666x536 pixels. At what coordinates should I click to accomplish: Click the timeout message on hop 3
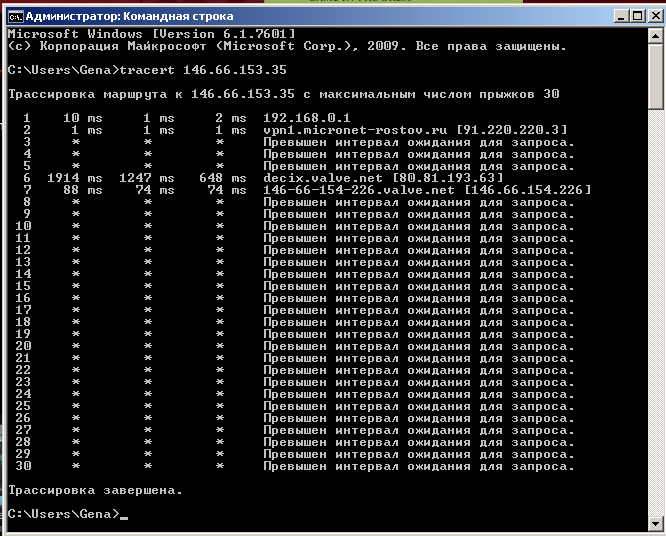(418, 142)
